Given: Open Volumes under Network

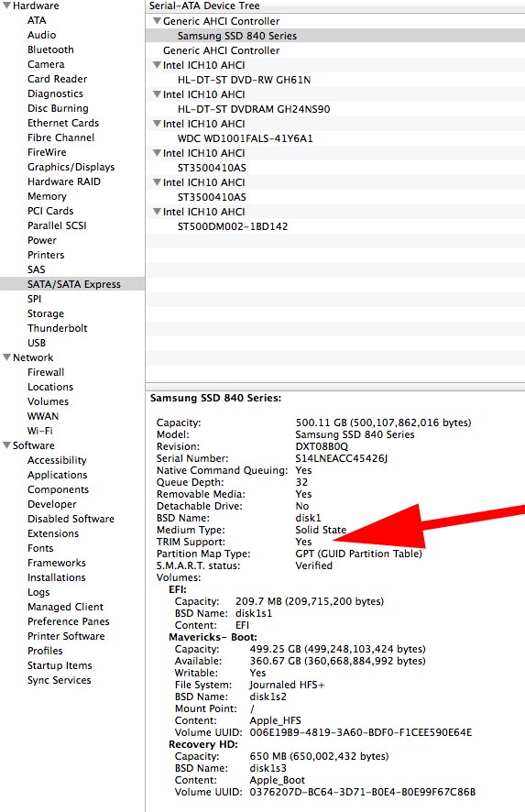Looking at the screenshot, I should click(49, 401).
